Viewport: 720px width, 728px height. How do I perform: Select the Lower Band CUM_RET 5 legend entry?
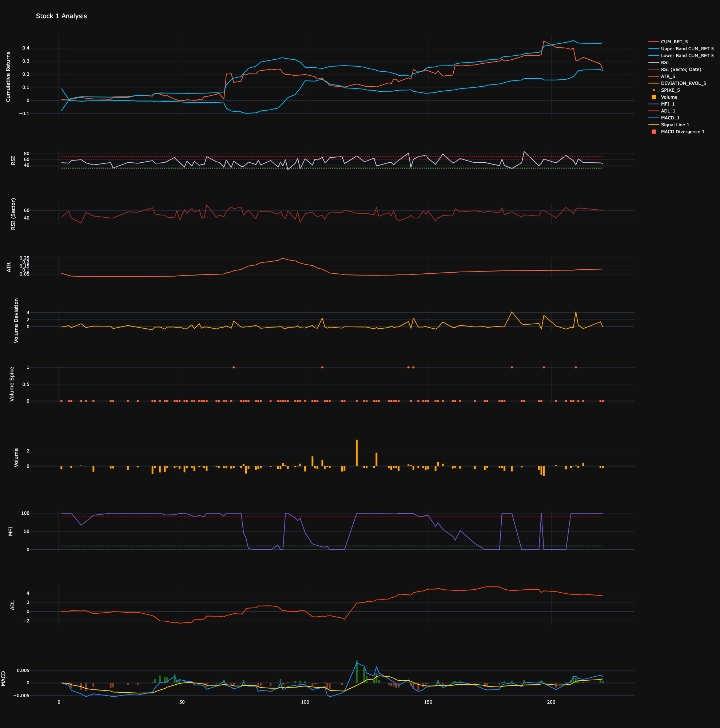681,55
